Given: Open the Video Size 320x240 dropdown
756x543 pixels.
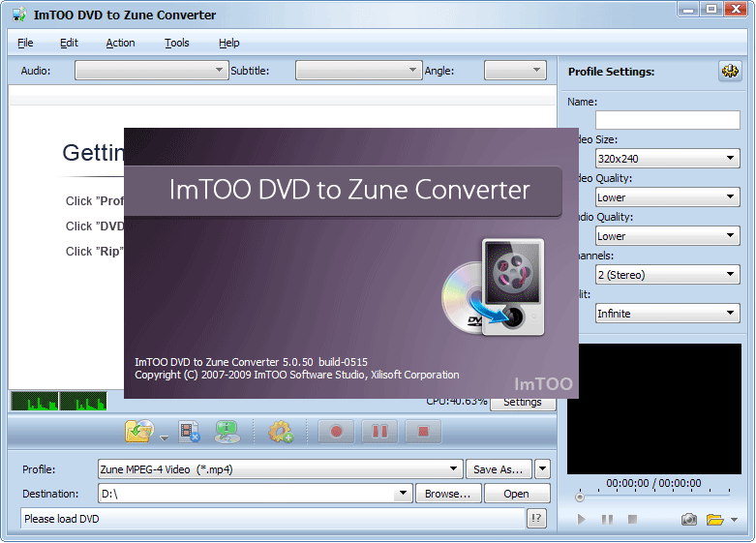Looking at the screenshot, I should [x=668, y=158].
